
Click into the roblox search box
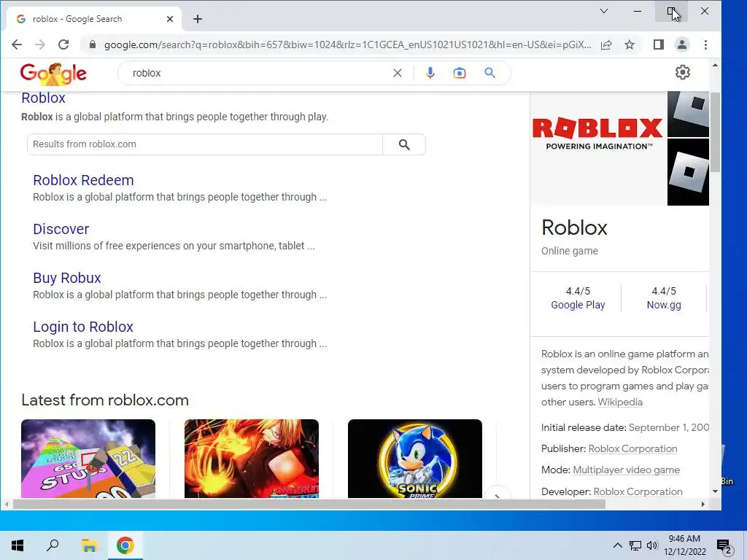tap(260, 73)
